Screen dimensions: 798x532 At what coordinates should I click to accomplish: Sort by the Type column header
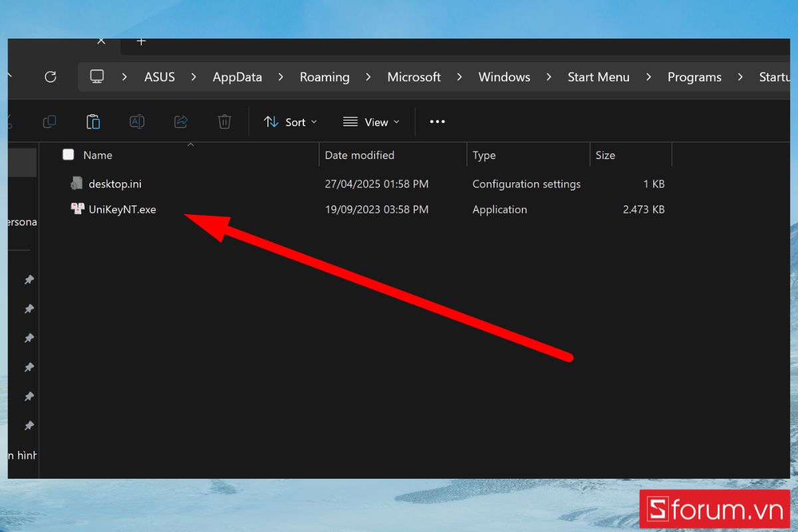[484, 155]
